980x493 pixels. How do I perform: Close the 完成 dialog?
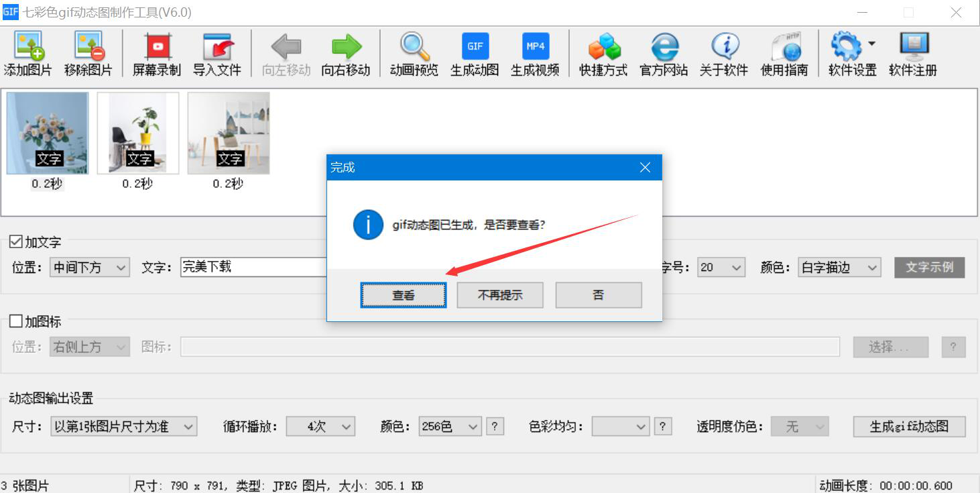[x=645, y=168]
